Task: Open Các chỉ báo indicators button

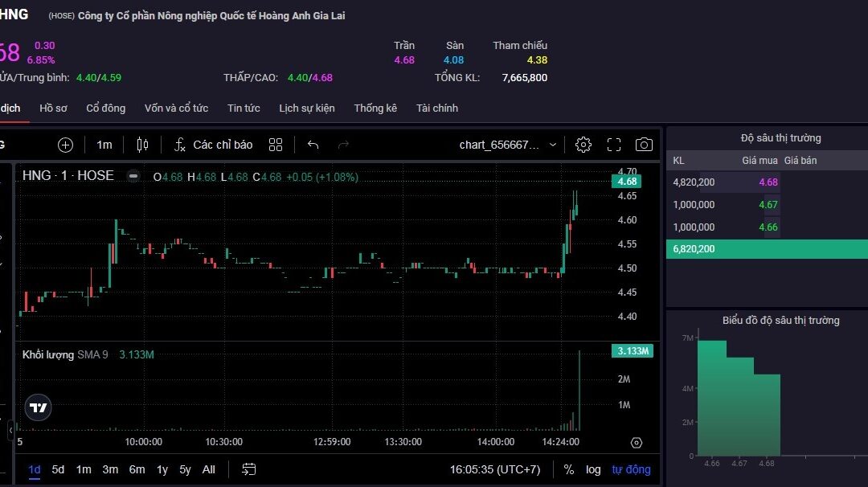Action: [214, 145]
